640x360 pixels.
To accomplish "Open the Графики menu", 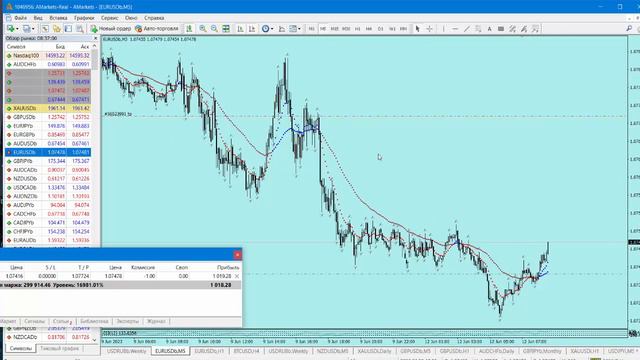I will click(84, 18).
